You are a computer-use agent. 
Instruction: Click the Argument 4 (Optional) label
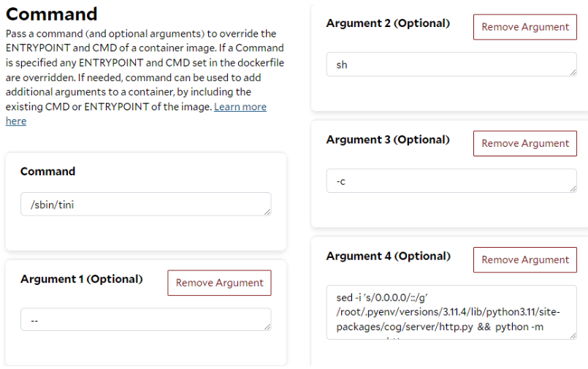tap(388, 256)
